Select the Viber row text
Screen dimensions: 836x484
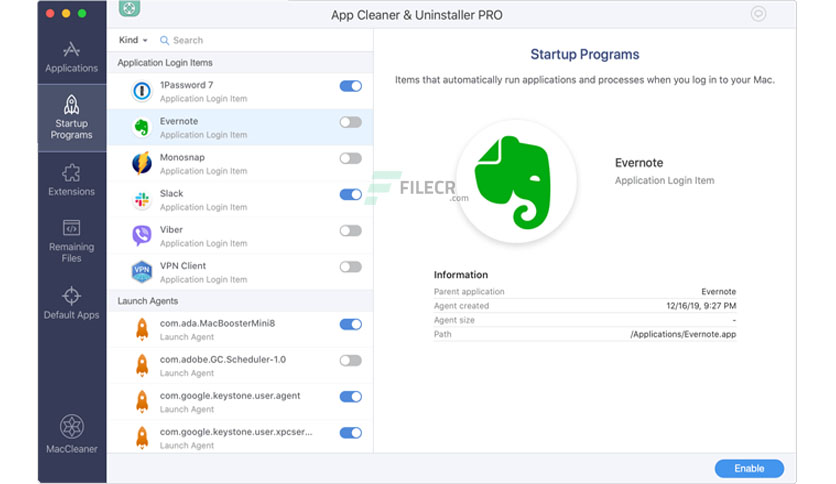point(171,230)
